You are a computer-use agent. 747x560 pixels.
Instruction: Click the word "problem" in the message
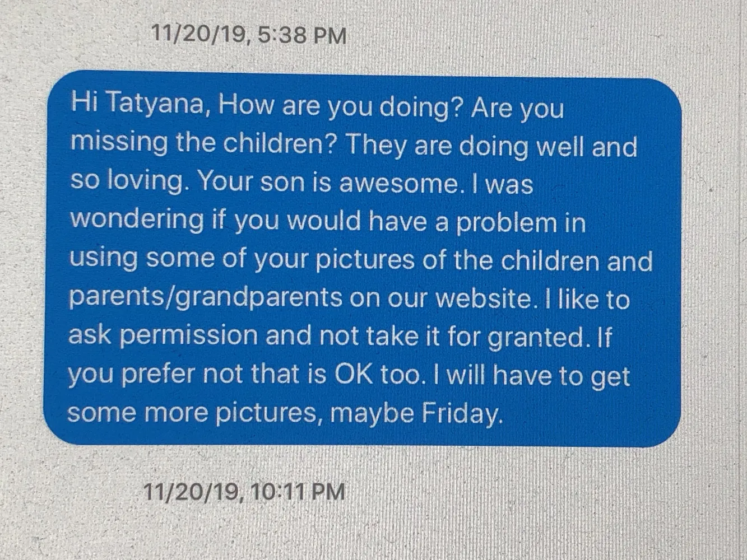(506, 223)
